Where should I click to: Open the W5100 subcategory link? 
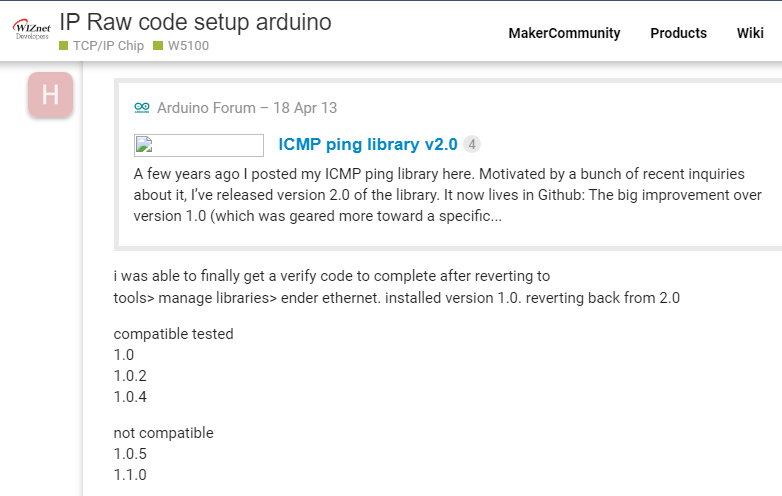coord(188,46)
